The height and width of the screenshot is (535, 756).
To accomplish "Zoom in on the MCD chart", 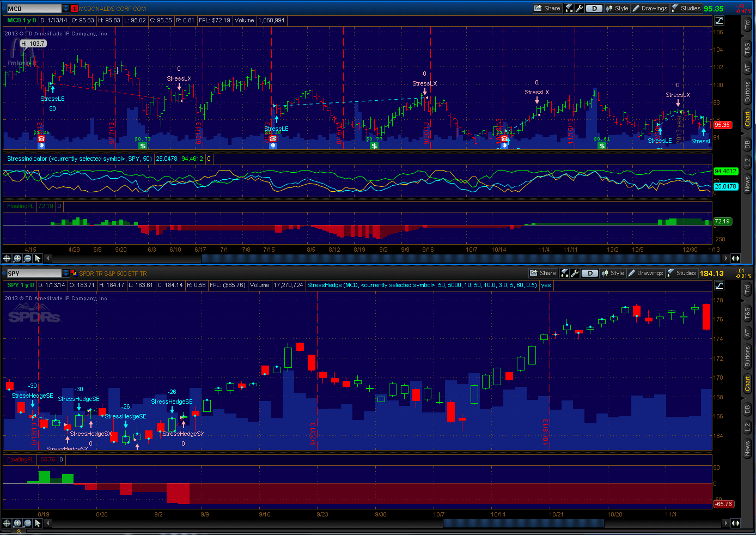I will point(17,258).
